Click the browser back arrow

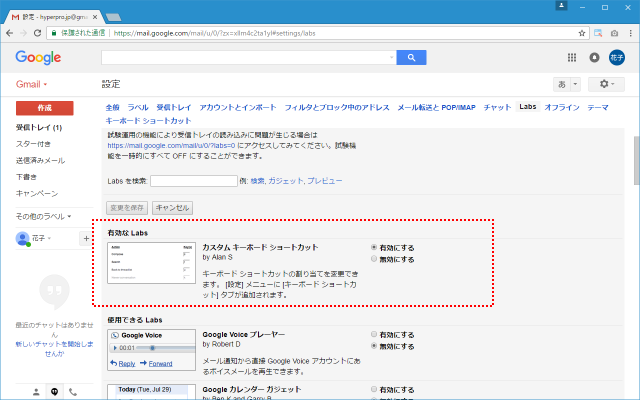[x=9, y=33]
